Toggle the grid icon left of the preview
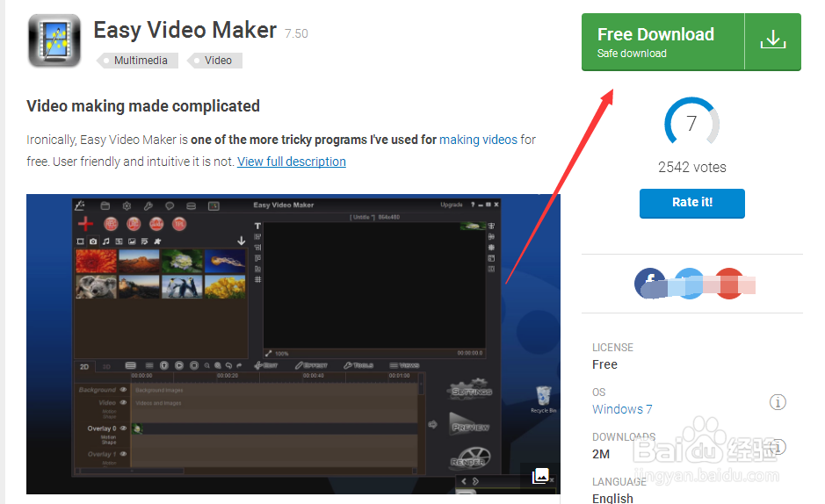This screenshot has width=825, height=504. point(257,279)
